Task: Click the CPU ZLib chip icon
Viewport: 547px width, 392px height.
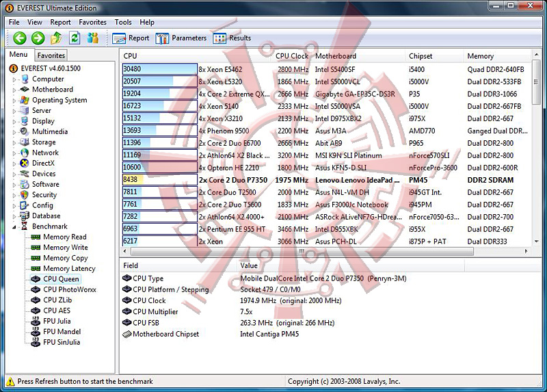Action: 36,300
